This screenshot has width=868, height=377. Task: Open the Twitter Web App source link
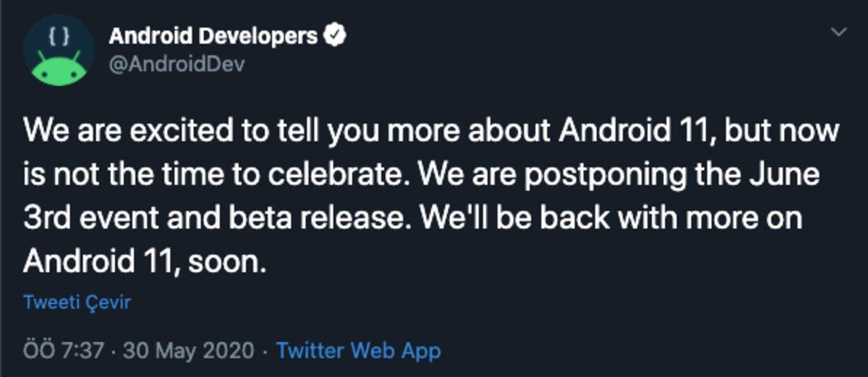359,352
